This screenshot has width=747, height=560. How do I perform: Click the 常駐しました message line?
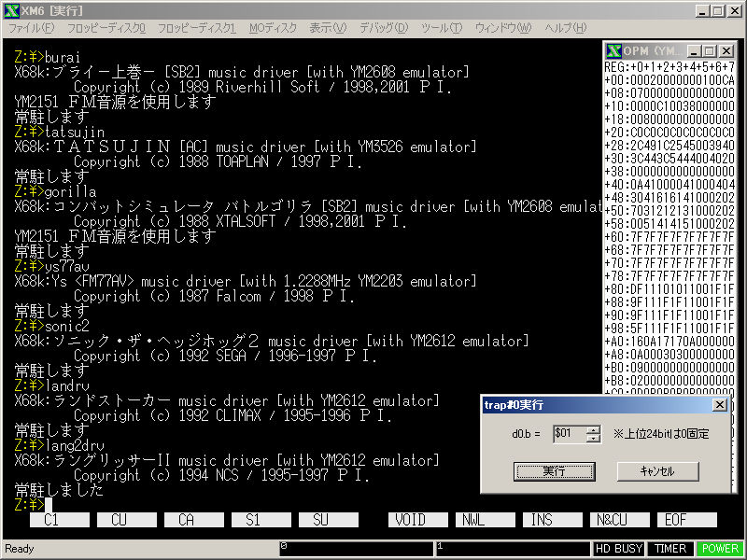click(x=59, y=490)
